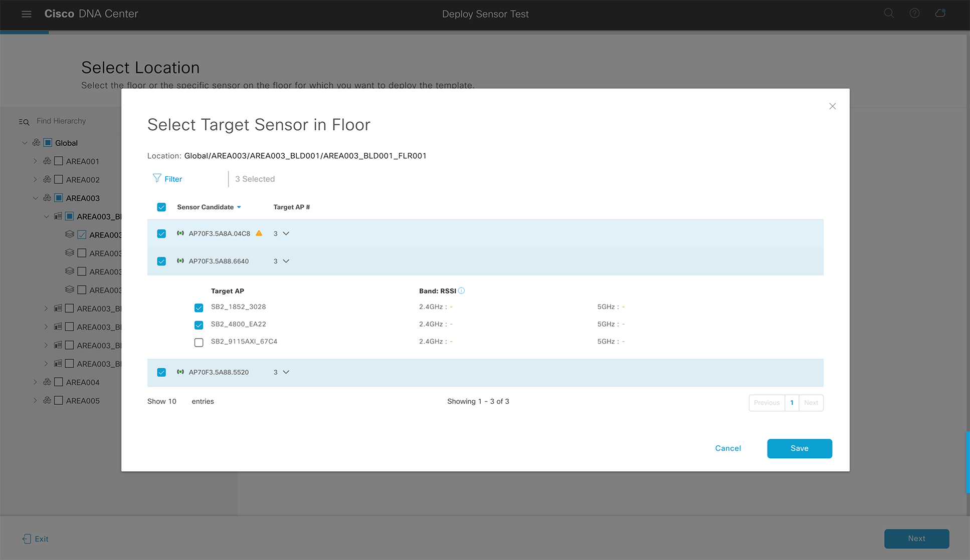
Task: Save the target sensor selection
Action: tap(800, 448)
